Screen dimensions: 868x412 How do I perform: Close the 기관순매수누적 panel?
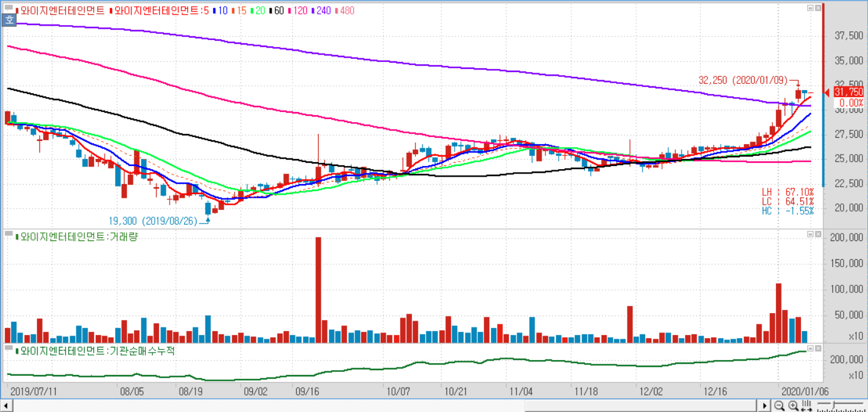[x=817, y=348]
